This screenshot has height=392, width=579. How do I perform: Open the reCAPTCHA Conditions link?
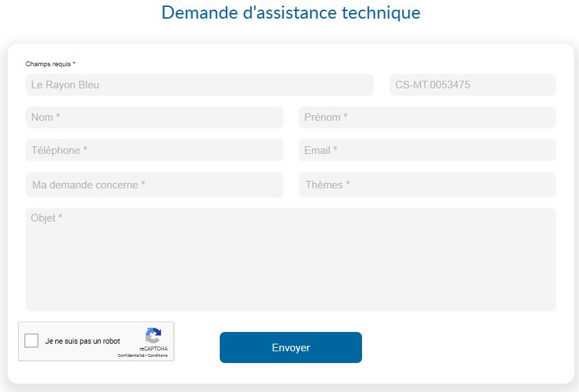(x=158, y=355)
